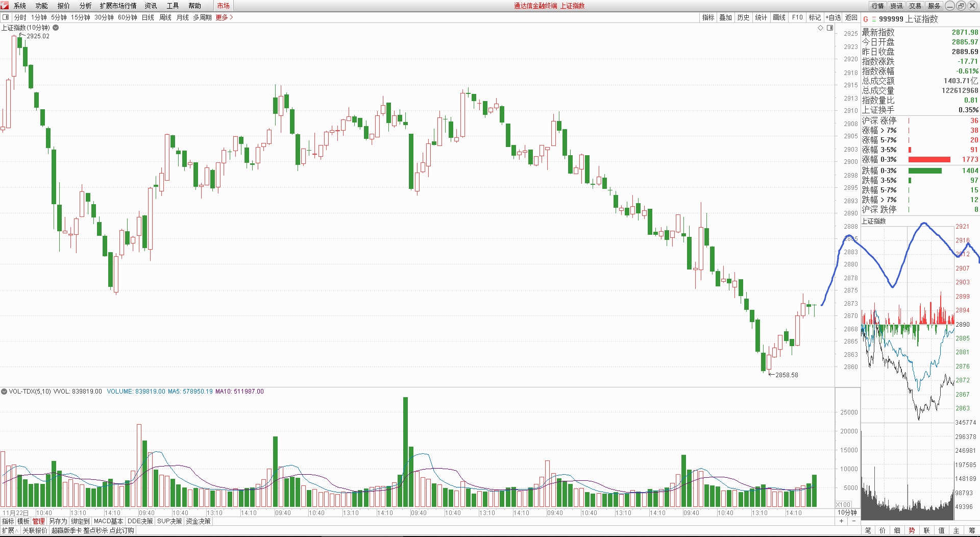The height and width of the screenshot is (537, 980).
Task: Switch to the 日线 daily period tab
Action: point(148,17)
